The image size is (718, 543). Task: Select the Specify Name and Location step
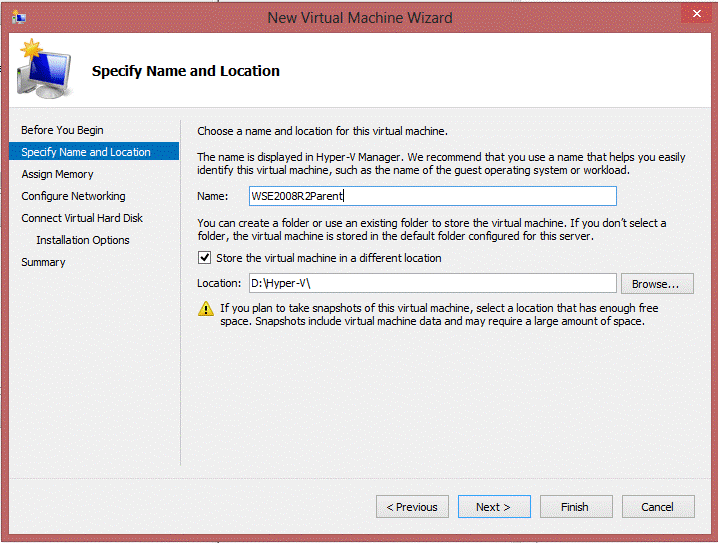94,152
